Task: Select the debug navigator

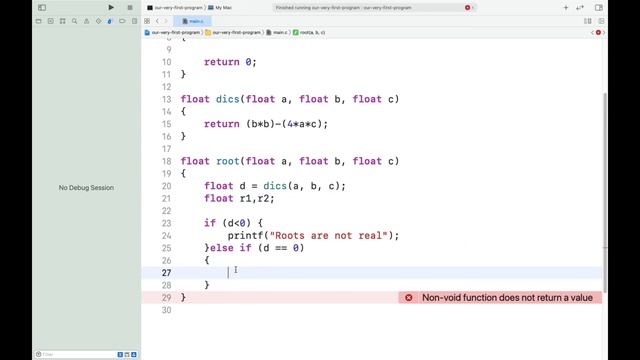Action: coord(110,21)
